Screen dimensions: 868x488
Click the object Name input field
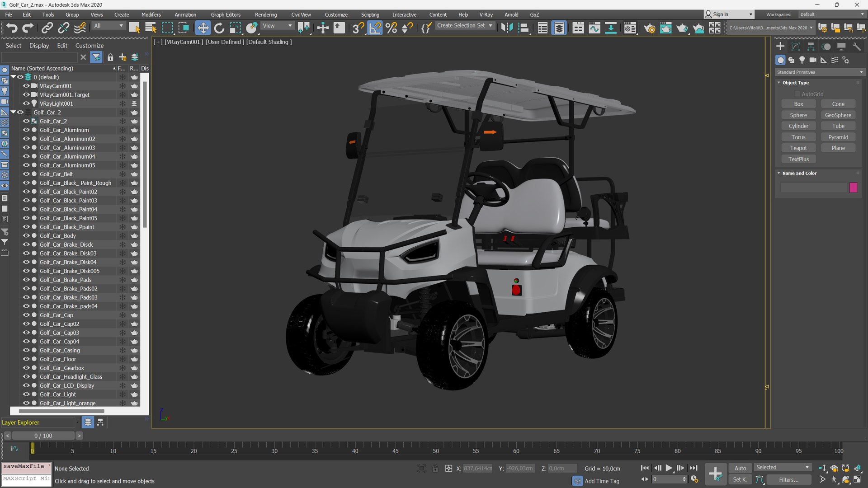pyautogui.click(x=813, y=188)
